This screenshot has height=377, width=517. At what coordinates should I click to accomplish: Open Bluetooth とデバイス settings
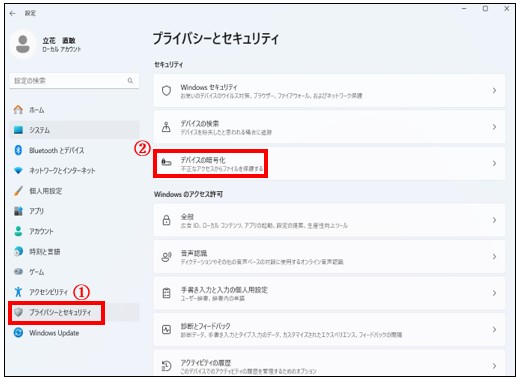coord(74,150)
